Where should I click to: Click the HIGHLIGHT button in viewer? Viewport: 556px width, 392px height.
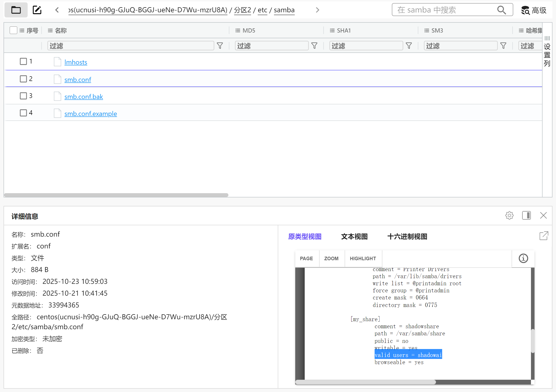363,258
